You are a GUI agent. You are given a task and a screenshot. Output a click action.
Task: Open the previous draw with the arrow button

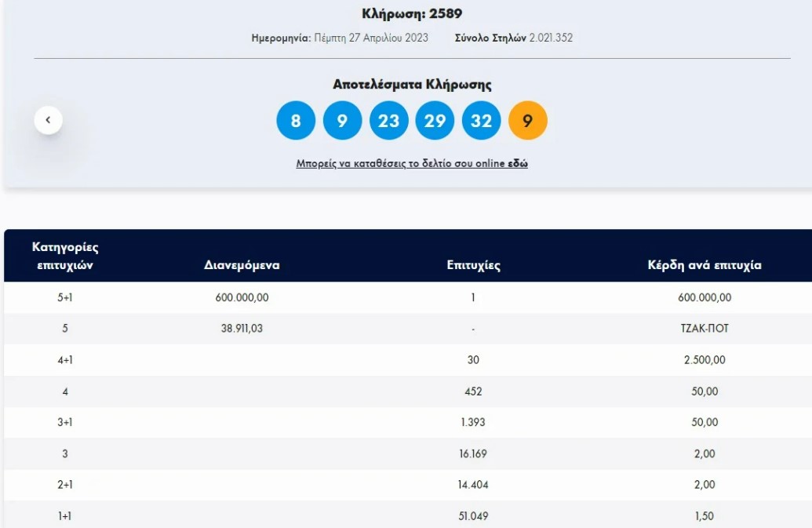[x=47, y=118]
